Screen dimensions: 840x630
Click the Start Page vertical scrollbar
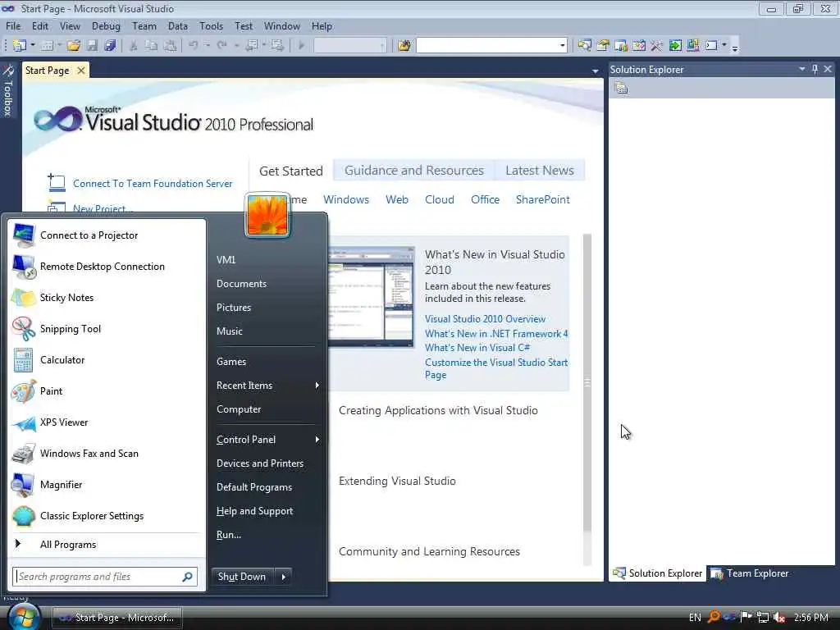(x=587, y=399)
